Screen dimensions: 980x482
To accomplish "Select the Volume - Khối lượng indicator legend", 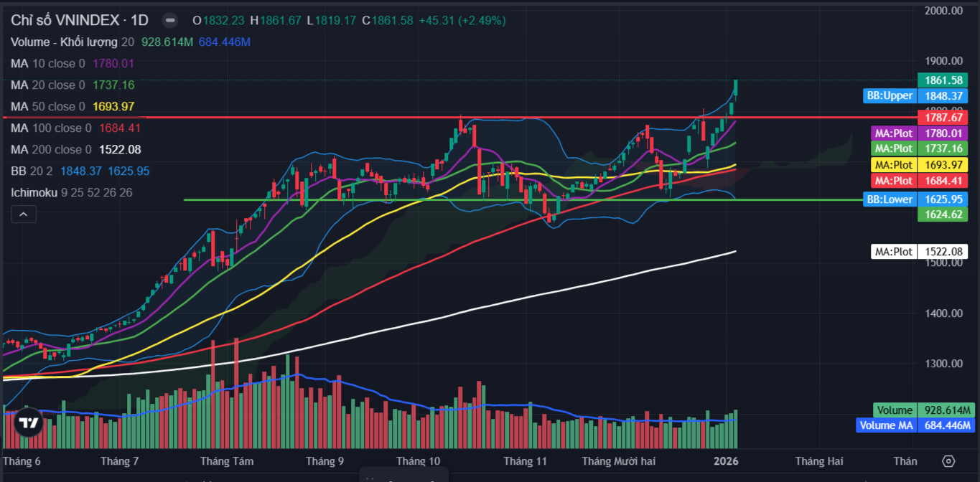I will point(64,42).
